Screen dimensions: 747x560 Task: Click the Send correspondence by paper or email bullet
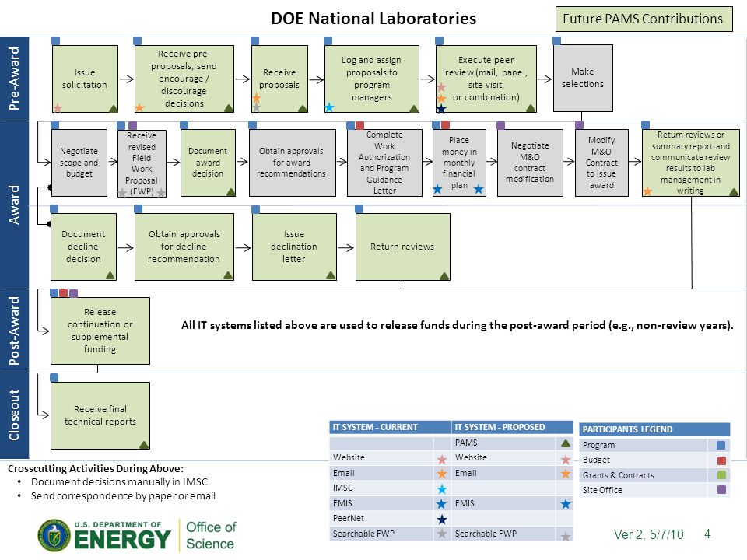tap(123, 495)
